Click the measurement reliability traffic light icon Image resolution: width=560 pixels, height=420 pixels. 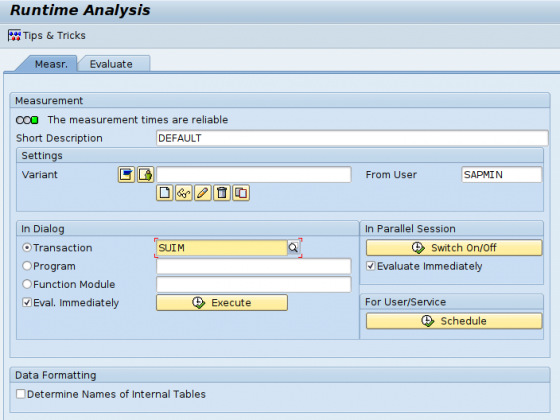coord(27,120)
